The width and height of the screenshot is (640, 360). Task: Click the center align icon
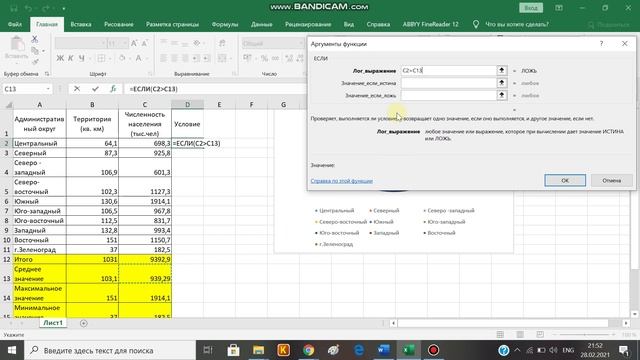click(174, 58)
